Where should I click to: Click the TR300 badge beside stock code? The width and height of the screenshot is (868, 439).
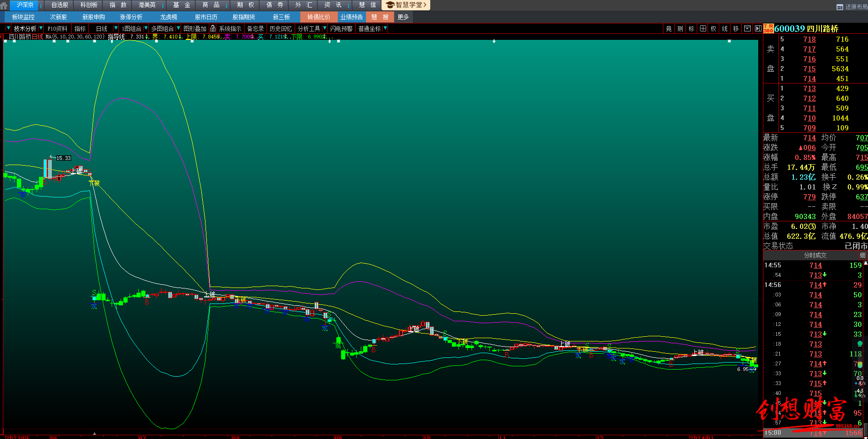768,29
